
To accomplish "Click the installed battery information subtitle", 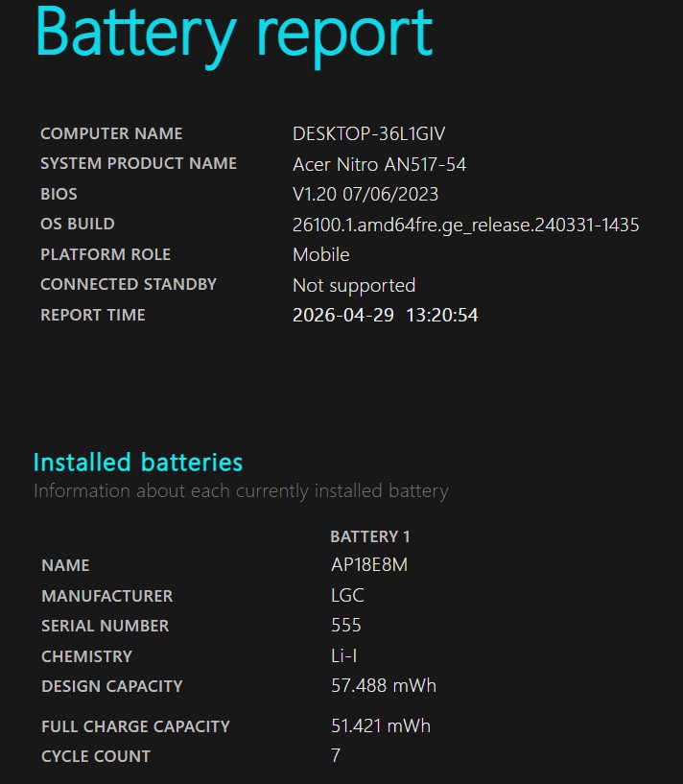I will tap(241, 491).
